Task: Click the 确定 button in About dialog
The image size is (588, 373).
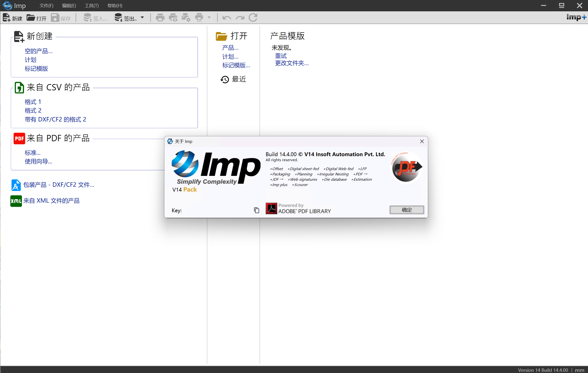Action: click(407, 210)
